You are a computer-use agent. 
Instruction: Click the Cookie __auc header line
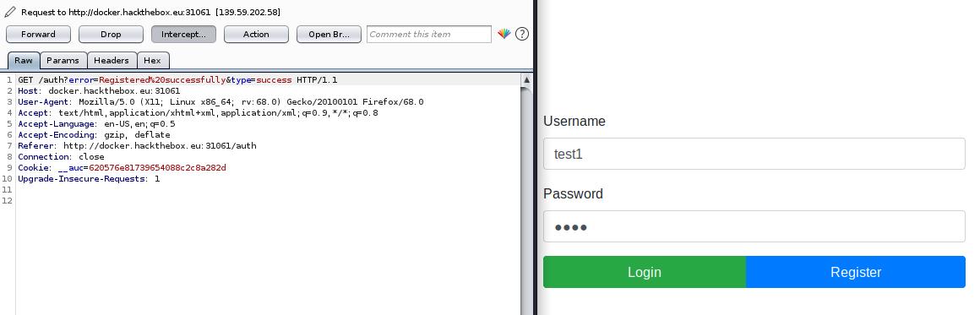click(x=122, y=167)
